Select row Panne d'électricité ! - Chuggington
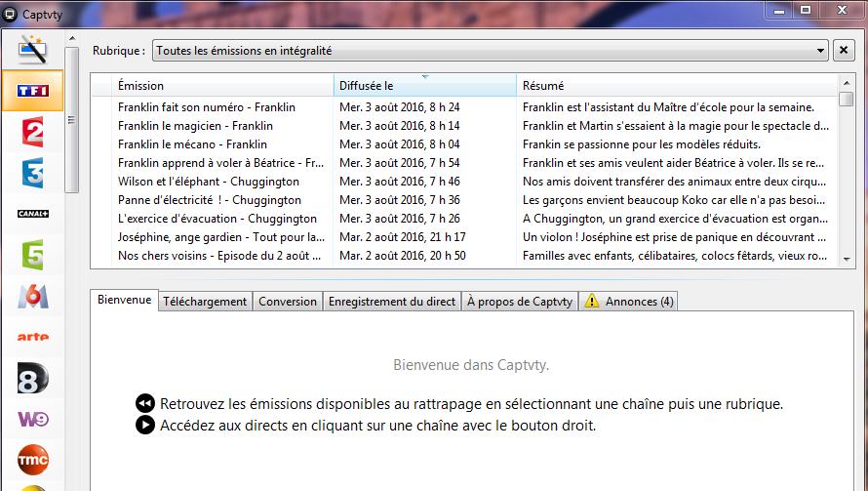The image size is (868, 491). click(x=464, y=200)
